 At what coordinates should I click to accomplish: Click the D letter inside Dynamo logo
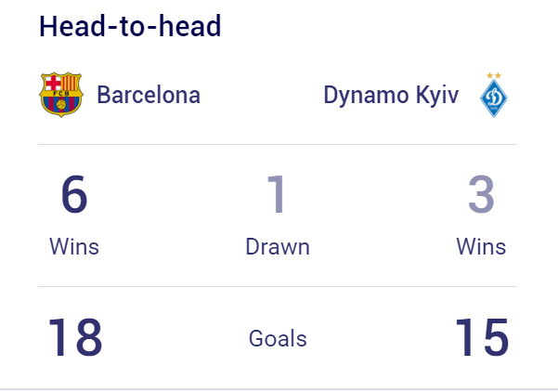[494, 97]
